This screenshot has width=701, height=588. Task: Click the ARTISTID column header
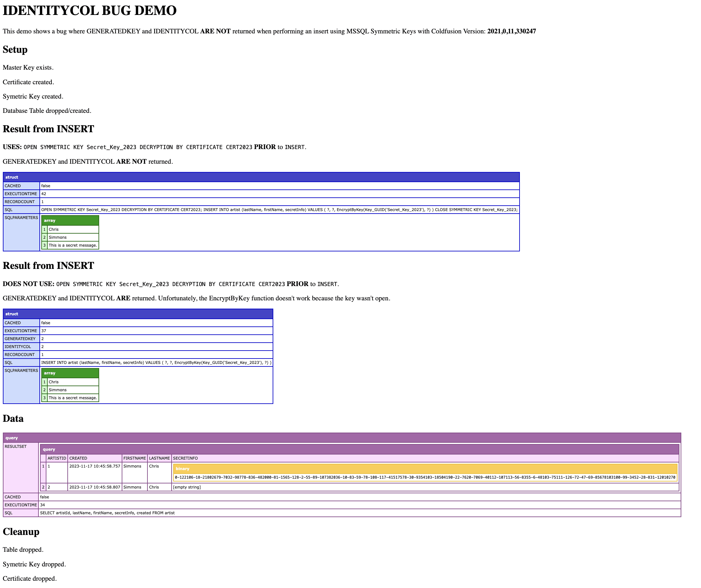(57, 458)
